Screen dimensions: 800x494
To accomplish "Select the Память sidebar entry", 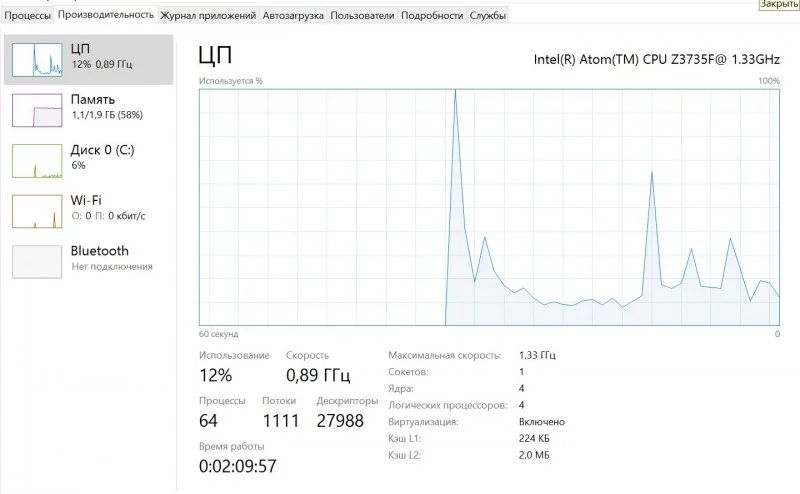I will (88, 110).
